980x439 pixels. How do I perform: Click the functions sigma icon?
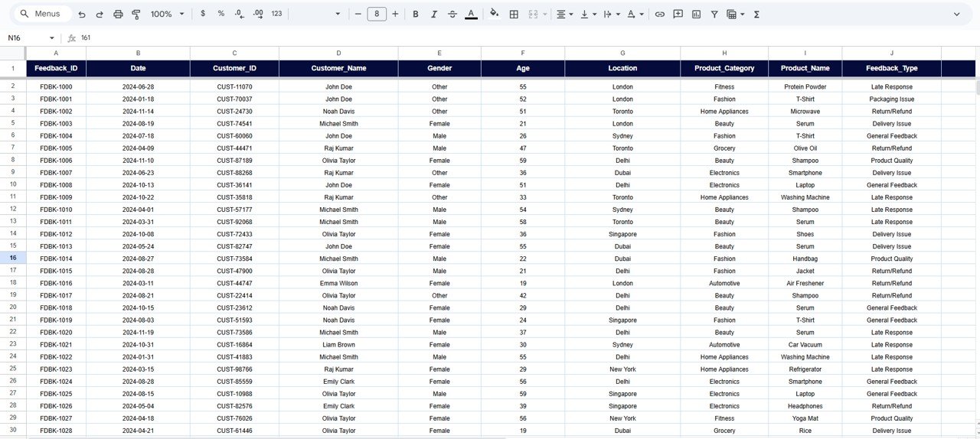coord(756,14)
